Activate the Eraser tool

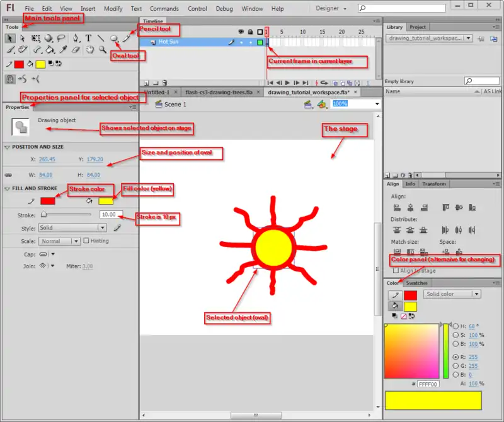[x=76, y=49]
